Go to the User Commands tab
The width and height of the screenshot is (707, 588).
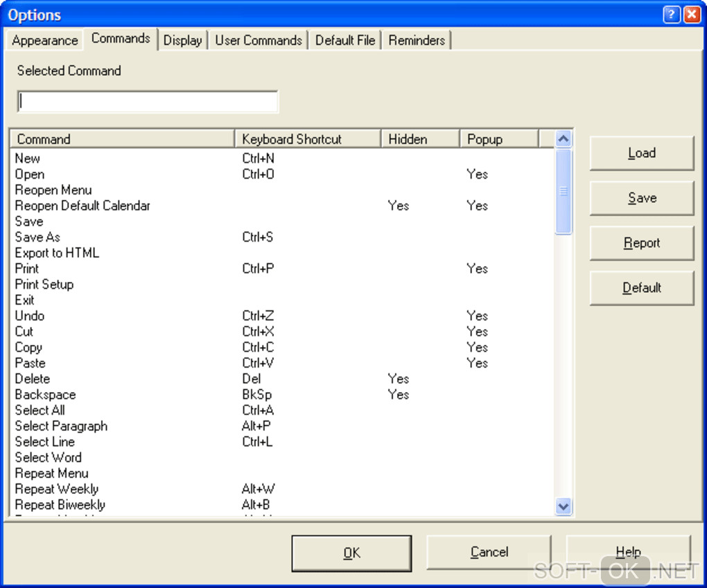(259, 41)
